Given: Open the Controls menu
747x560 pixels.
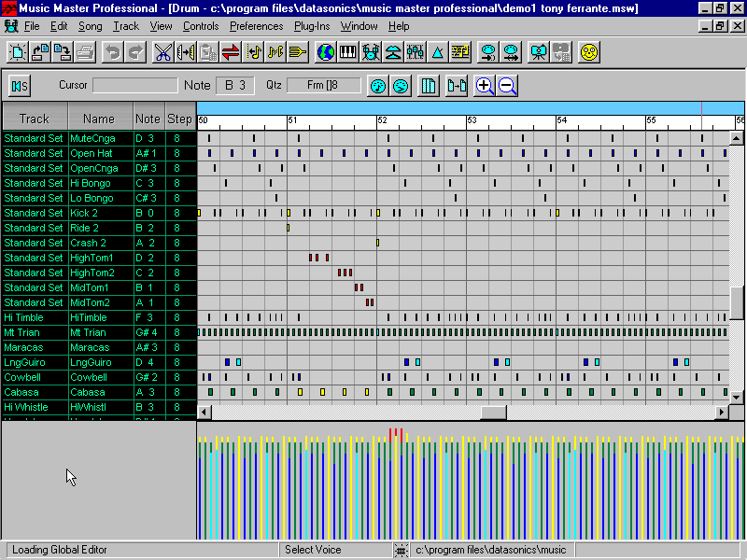Looking at the screenshot, I should [201, 26].
